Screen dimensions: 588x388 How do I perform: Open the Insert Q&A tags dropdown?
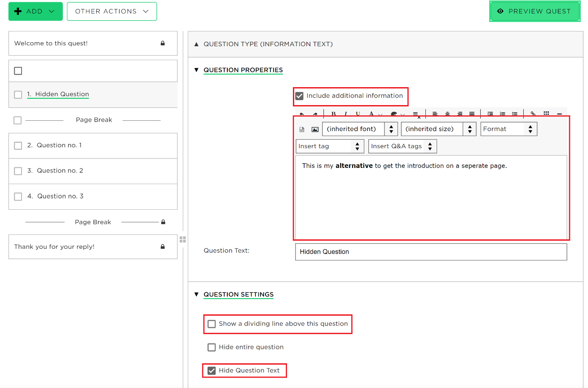click(x=402, y=146)
